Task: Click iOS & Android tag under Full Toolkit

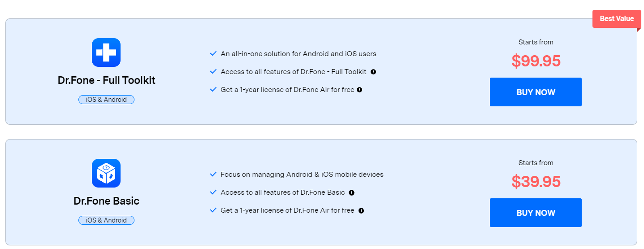Action: (106, 100)
